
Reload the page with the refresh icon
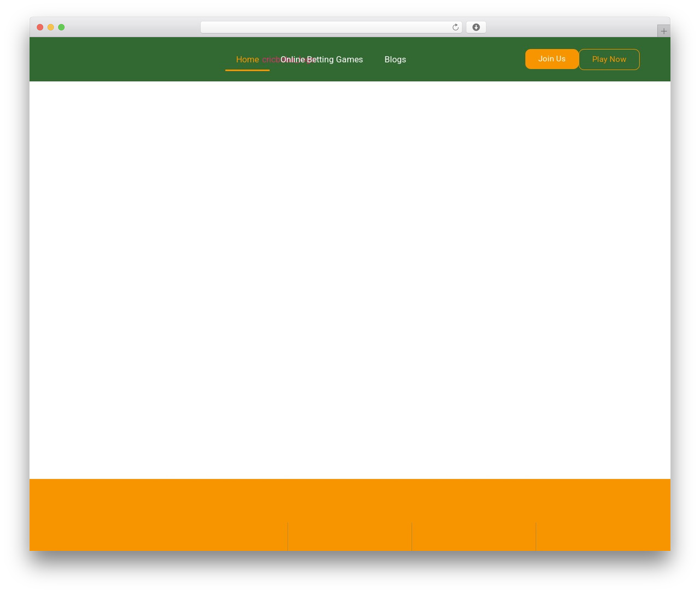456,27
